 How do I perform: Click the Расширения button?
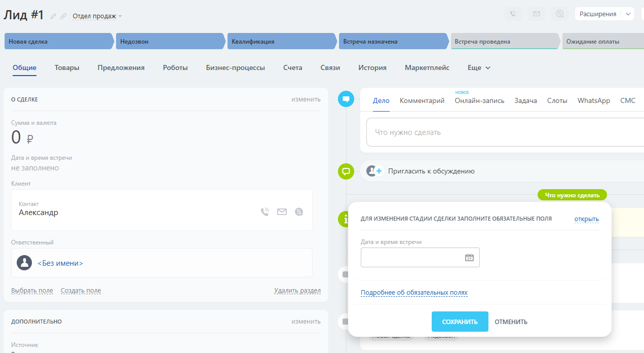tap(598, 14)
